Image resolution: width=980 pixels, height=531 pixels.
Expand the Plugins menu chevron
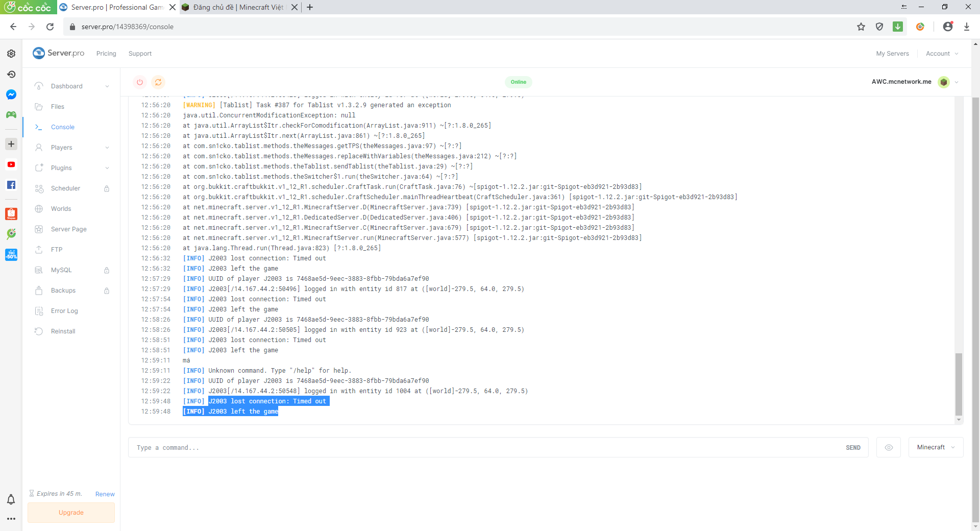pos(107,168)
